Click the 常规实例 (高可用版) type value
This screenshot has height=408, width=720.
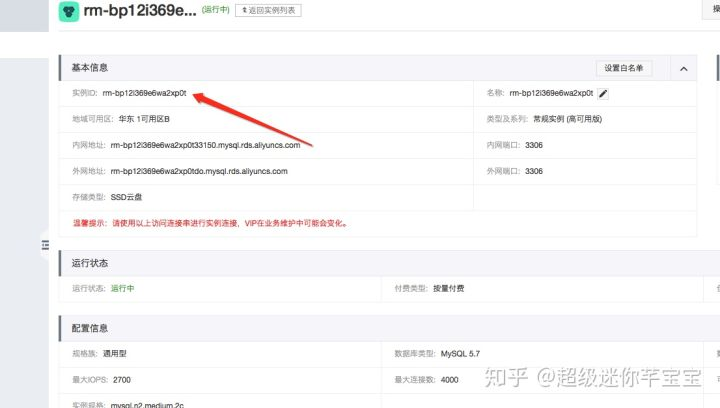pyautogui.click(x=567, y=119)
